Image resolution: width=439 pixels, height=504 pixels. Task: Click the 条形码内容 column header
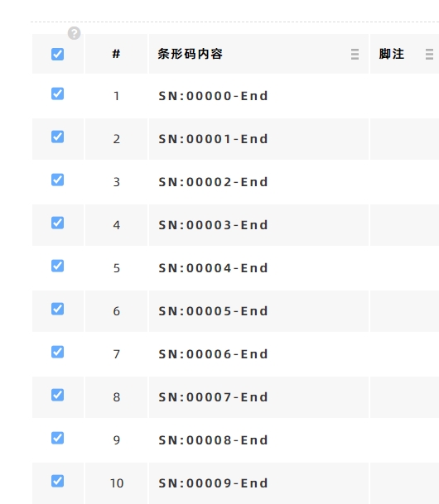click(190, 54)
